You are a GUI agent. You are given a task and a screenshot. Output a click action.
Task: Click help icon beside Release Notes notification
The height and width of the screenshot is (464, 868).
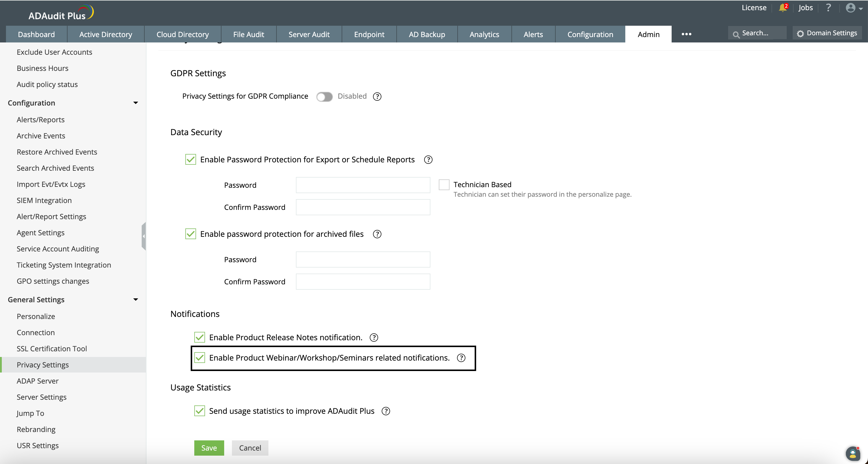pos(374,338)
